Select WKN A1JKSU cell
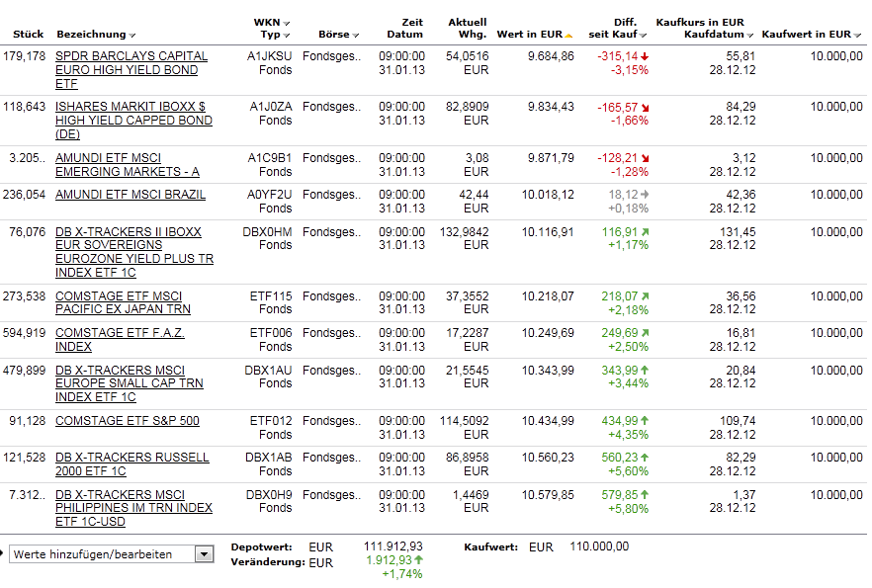This screenshot has width=872, height=588. pyautogui.click(x=269, y=56)
